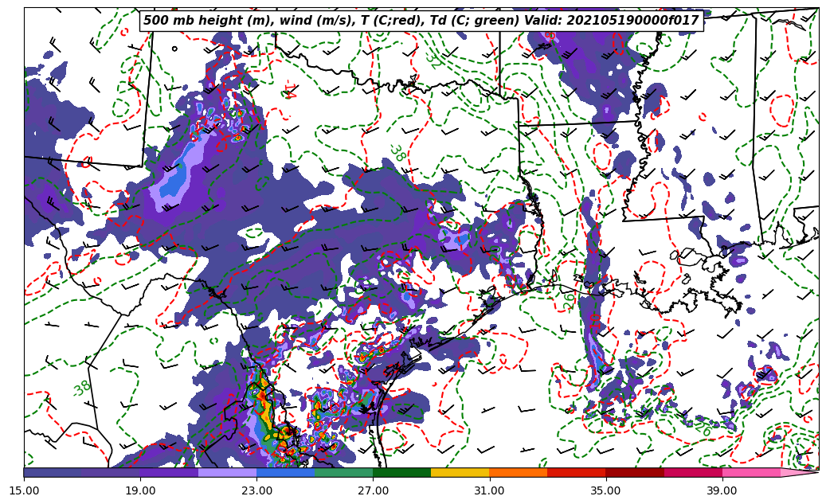Screen dimensions: 826x504
Task: Click the 31.00 colorbar tick label
Action: click(x=490, y=490)
